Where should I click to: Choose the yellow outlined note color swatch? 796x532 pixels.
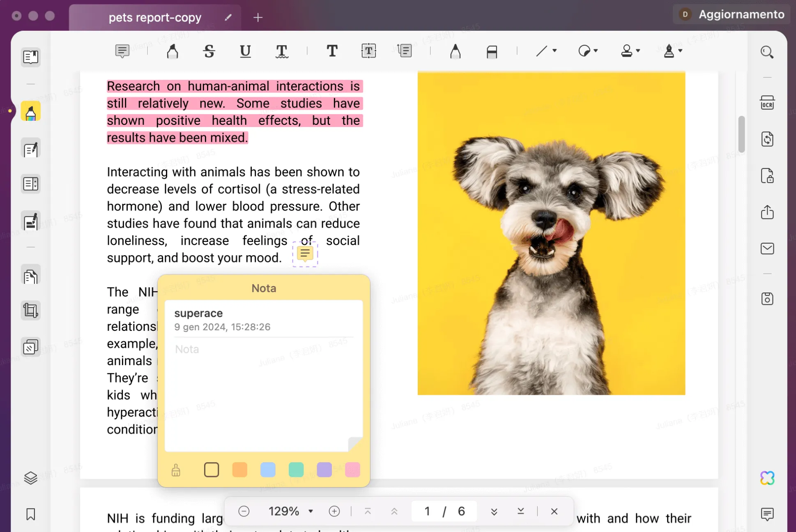click(x=212, y=470)
